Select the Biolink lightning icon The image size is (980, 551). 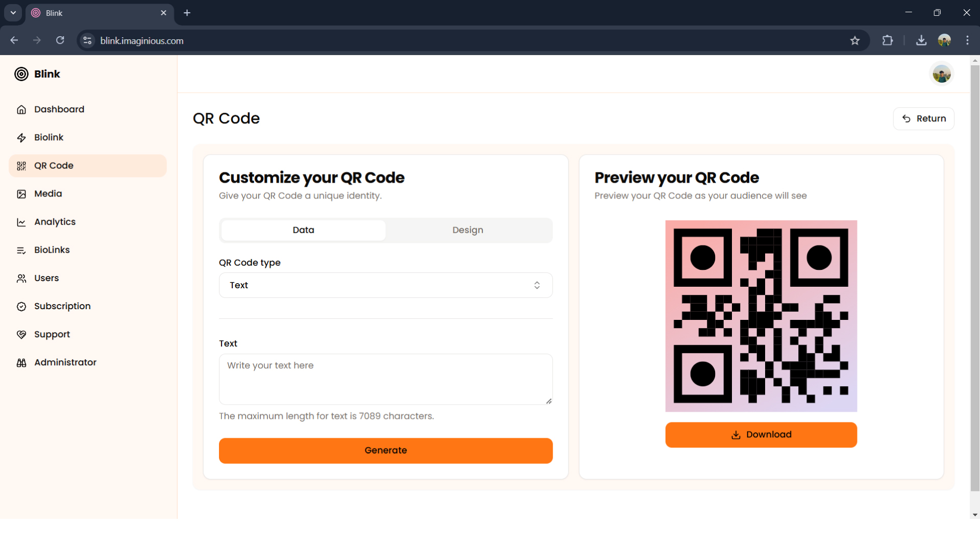click(x=21, y=137)
